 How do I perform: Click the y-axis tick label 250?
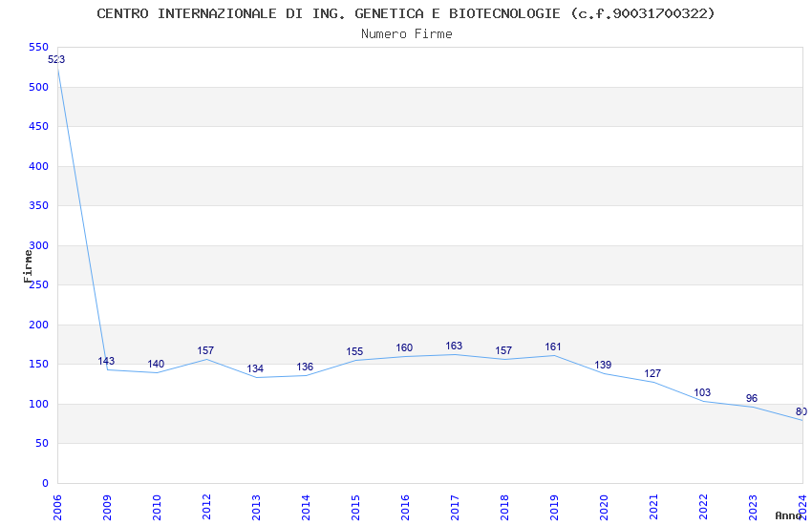[39, 284]
